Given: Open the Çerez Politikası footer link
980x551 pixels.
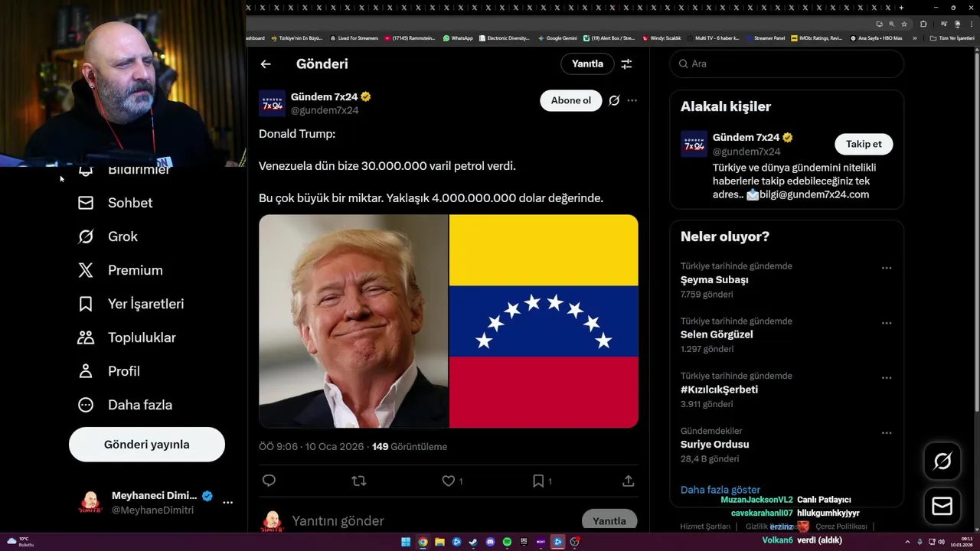Looking at the screenshot, I should (x=841, y=527).
